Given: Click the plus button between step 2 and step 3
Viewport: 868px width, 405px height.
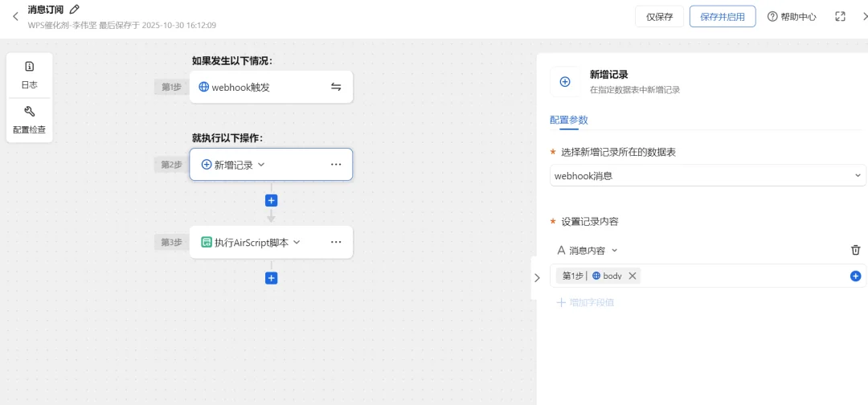Looking at the screenshot, I should pyautogui.click(x=272, y=200).
